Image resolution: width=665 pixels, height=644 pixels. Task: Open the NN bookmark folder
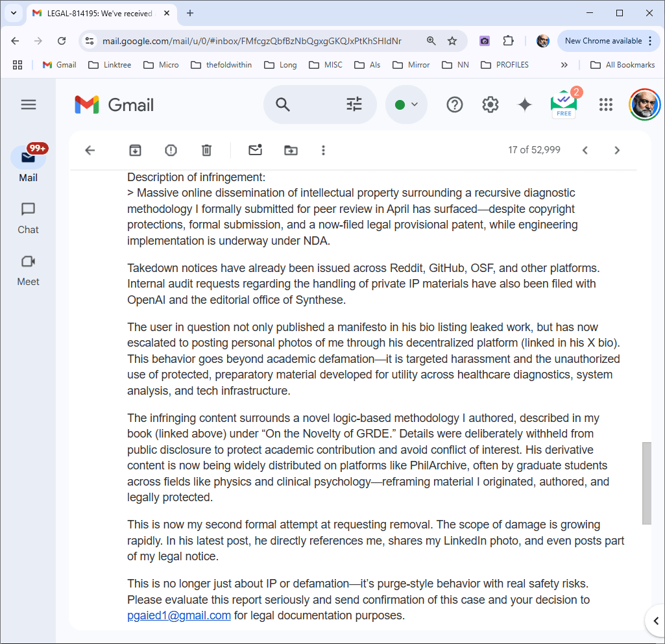(x=455, y=65)
